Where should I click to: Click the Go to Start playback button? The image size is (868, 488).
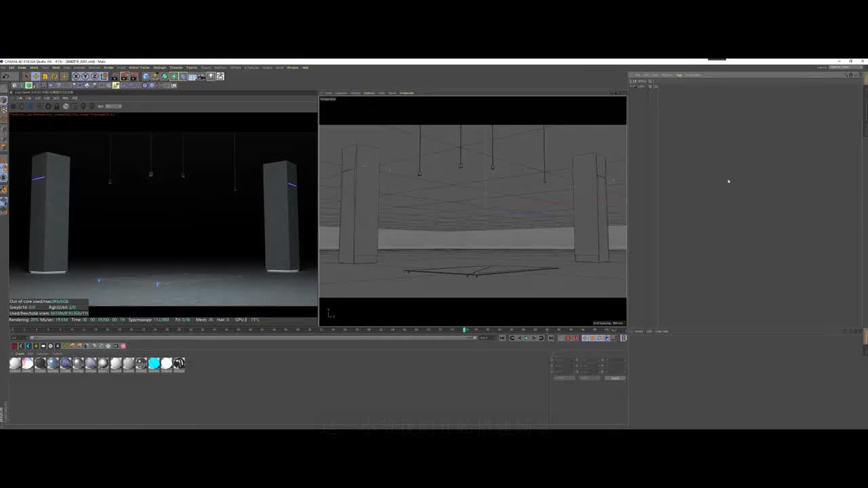(x=502, y=338)
